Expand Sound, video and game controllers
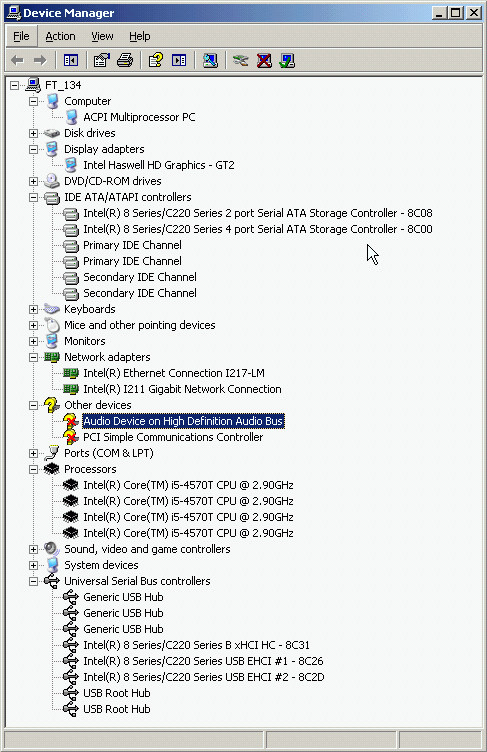The width and height of the screenshot is (487, 752). [33, 549]
